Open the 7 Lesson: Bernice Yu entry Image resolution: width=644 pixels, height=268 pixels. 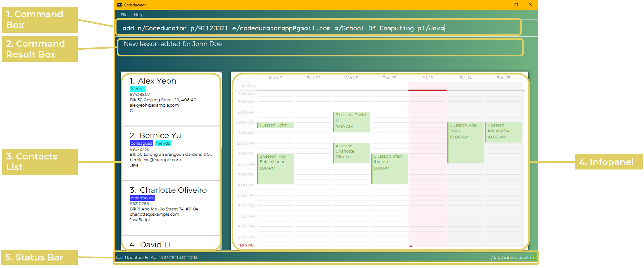(x=503, y=133)
